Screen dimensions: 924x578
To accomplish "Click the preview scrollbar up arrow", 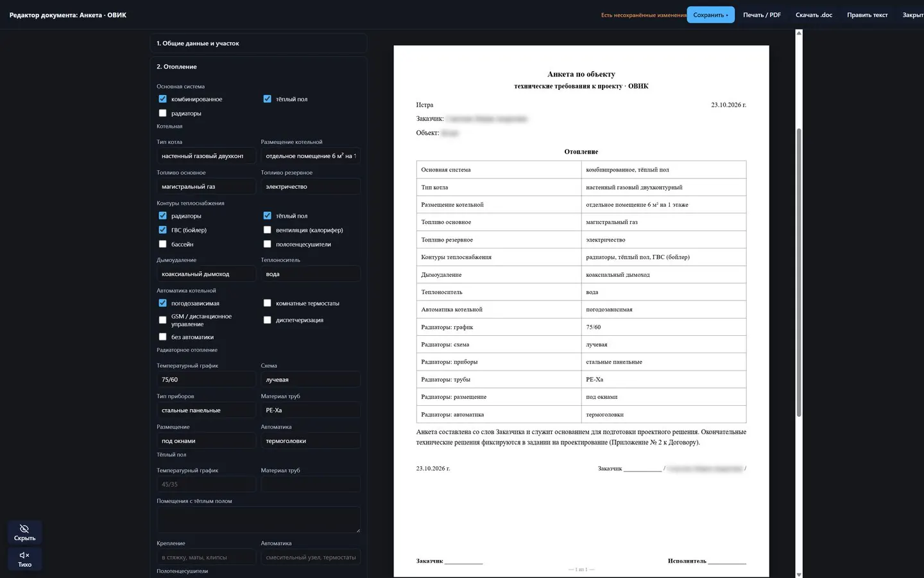I will tap(799, 33).
